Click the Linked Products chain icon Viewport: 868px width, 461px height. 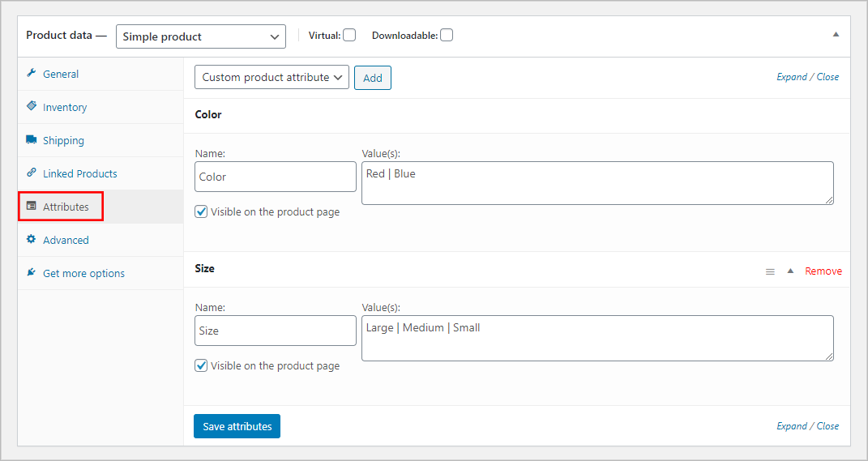[x=32, y=173]
